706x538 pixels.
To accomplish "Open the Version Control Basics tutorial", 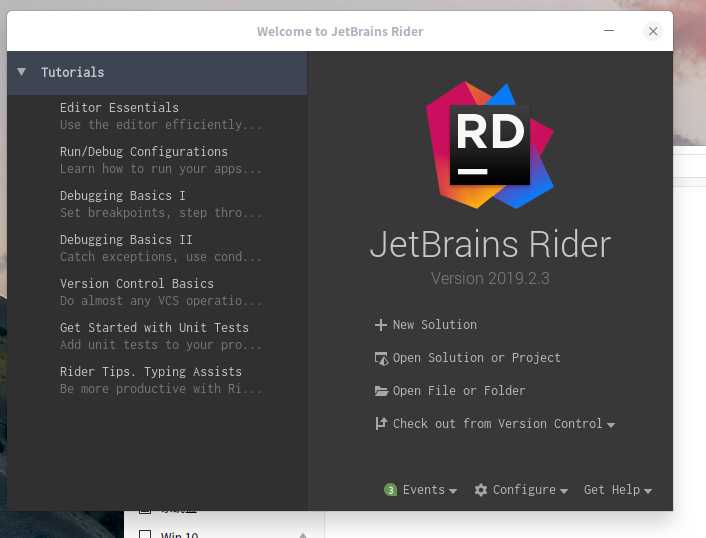I will pyautogui.click(x=137, y=284).
